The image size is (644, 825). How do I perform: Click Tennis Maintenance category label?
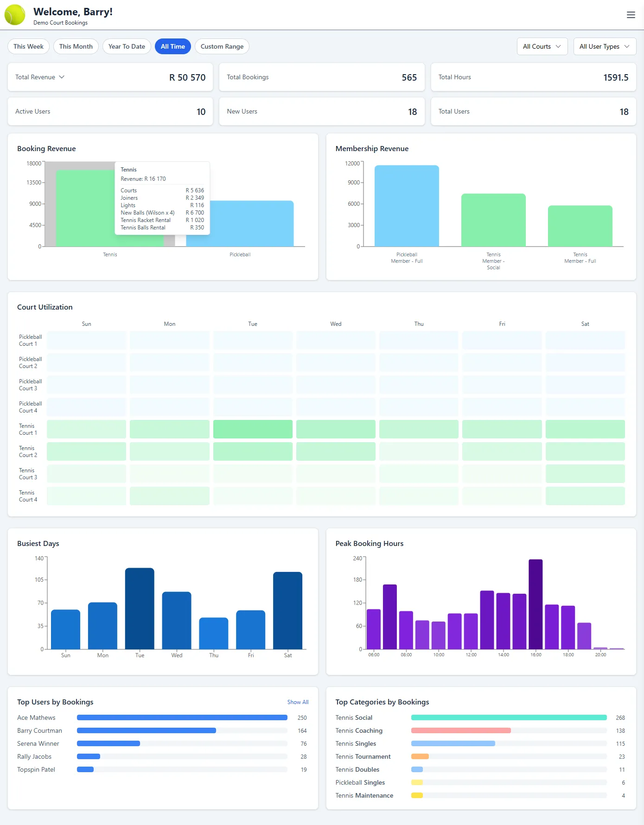364,795
